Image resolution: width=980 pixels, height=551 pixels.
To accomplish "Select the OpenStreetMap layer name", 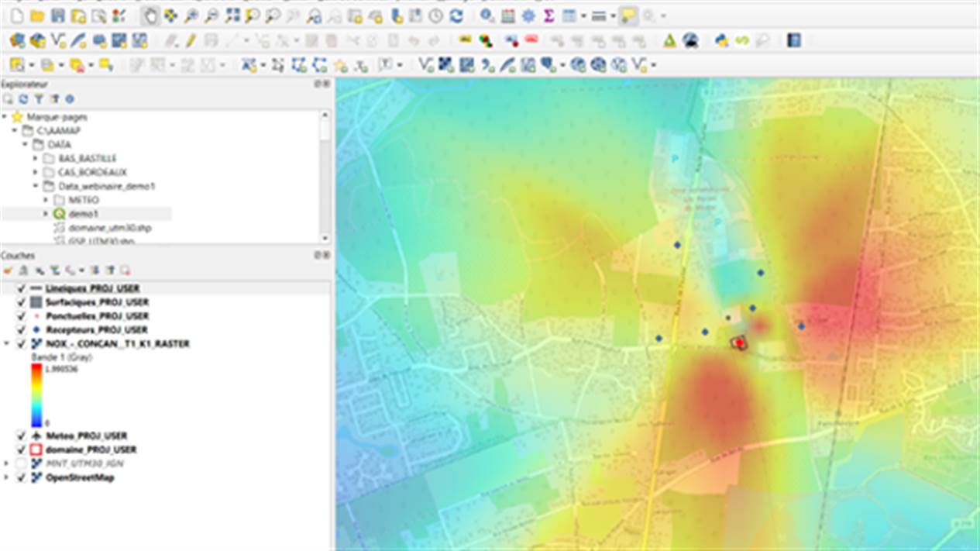I will pos(80,477).
